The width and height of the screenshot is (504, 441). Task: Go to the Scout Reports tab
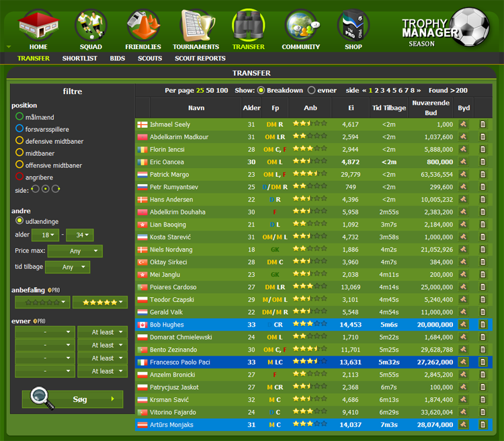(x=200, y=58)
